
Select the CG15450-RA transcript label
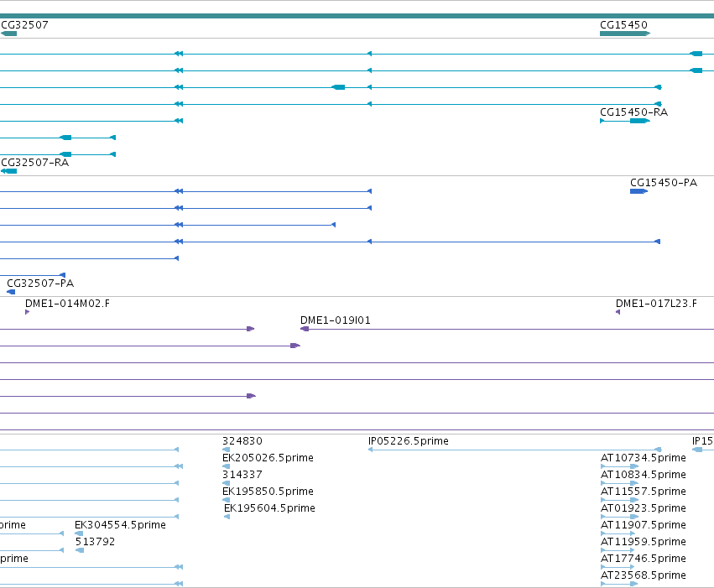coord(633,112)
